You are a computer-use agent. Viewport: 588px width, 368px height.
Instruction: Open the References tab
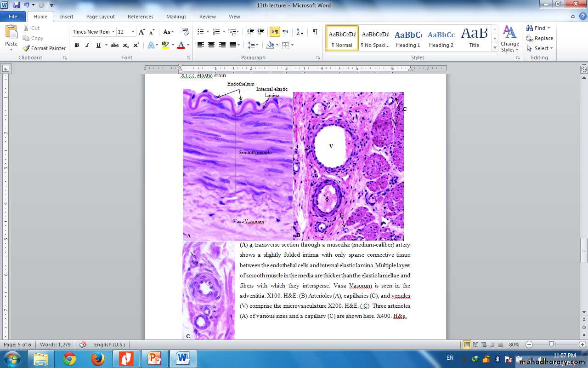[140, 17]
